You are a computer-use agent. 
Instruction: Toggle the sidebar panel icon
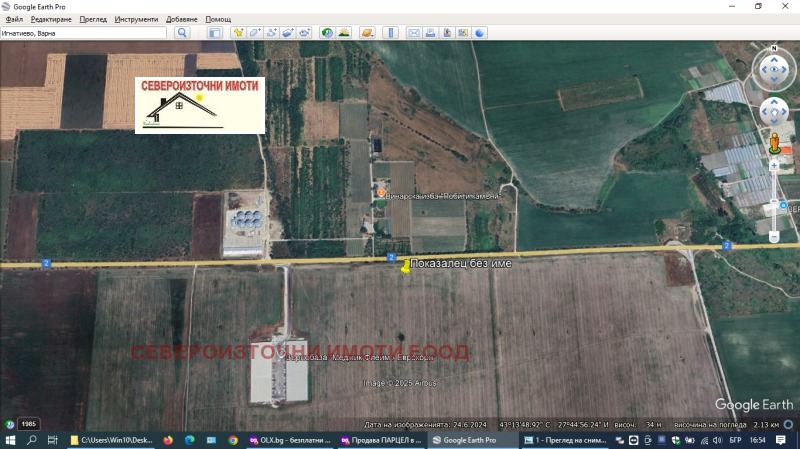click(x=214, y=33)
